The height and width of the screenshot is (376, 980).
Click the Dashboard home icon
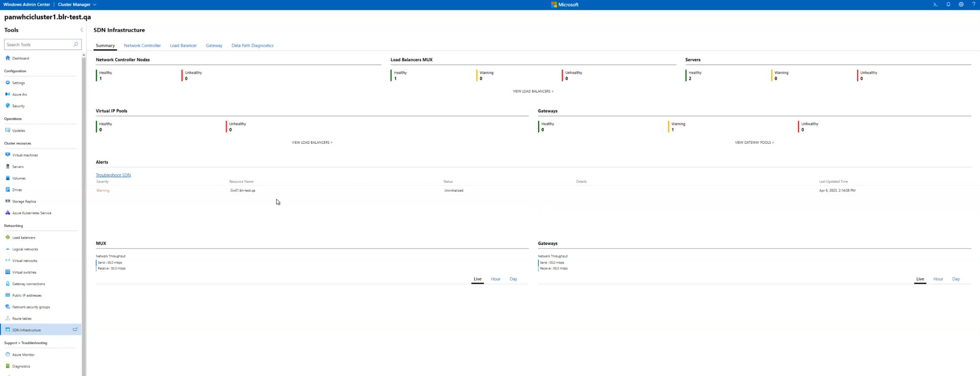click(x=8, y=58)
